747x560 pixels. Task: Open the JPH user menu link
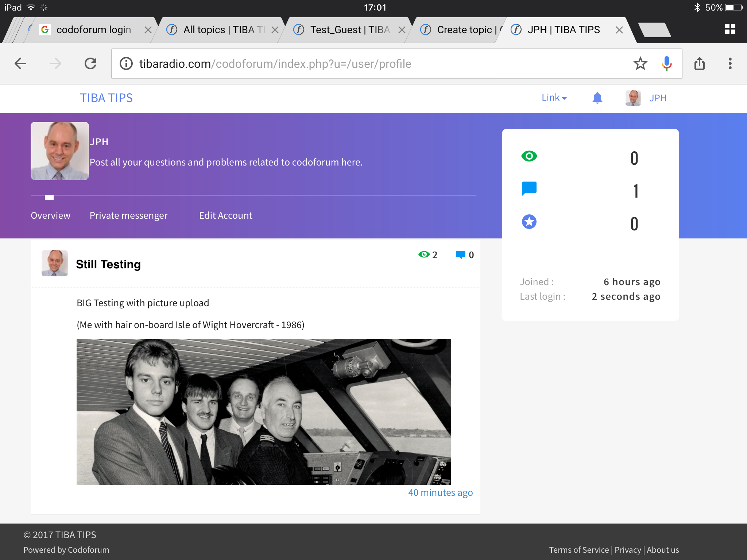pos(658,98)
